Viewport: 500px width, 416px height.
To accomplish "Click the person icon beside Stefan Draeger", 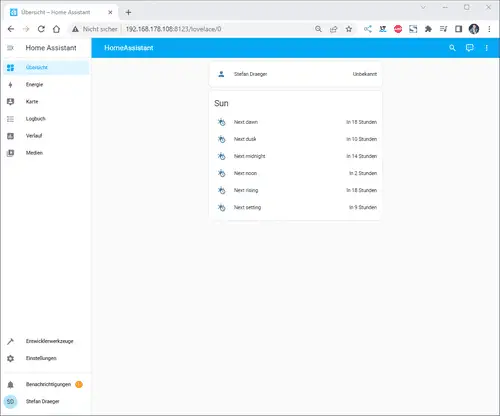I will pyautogui.click(x=221, y=74).
